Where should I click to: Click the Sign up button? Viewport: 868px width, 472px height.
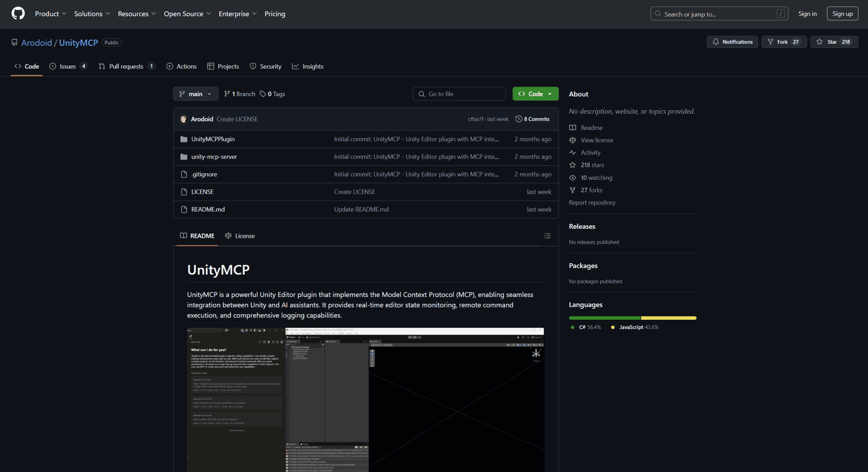[842, 14]
